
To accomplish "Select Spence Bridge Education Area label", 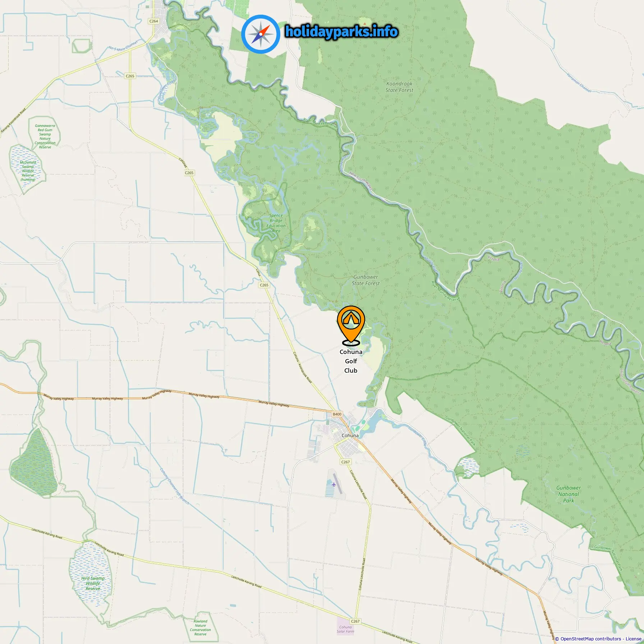I will pyautogui.click(x=276, y=223).
